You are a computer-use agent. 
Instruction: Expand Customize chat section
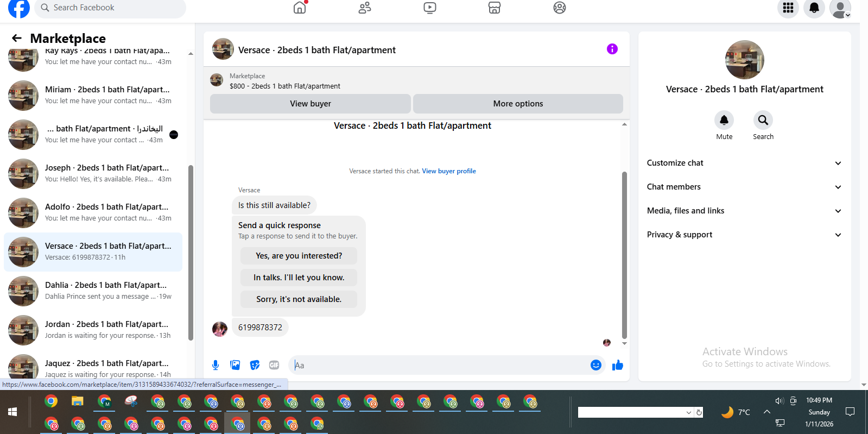pos(745,163)
